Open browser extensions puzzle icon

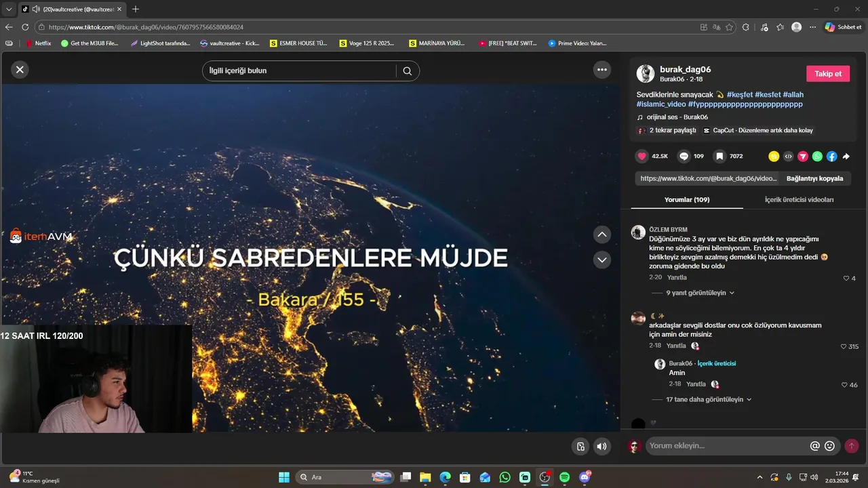(x=746, y=27)
